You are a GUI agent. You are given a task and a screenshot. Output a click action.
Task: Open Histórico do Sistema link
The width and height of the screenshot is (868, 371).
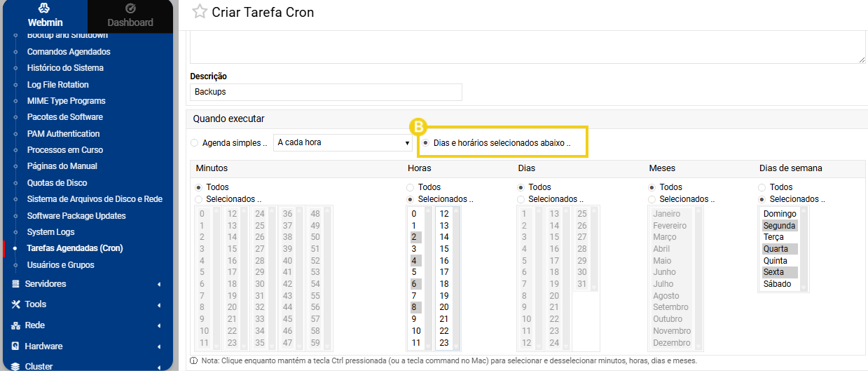pyautogui.click(x=65, y=68)
